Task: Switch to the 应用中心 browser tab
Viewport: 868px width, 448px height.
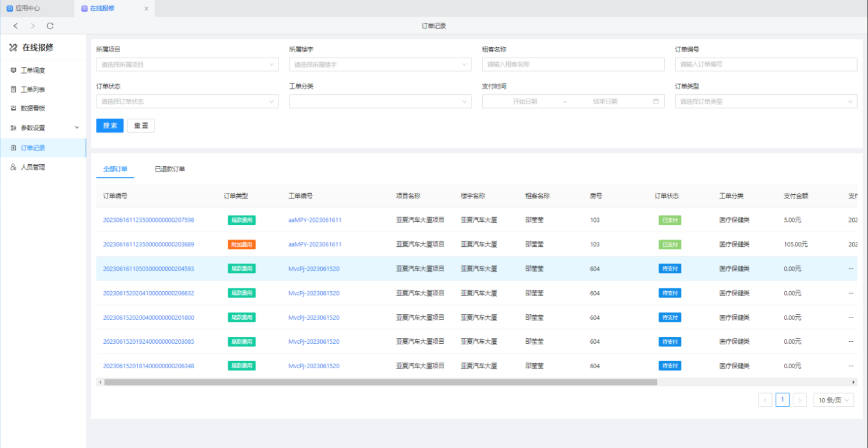Action: tap(28, 8)
